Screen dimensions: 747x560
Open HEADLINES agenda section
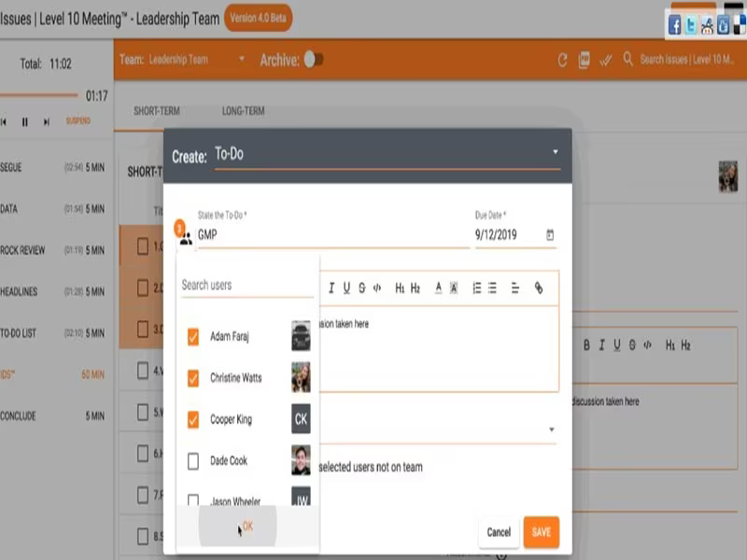[x=52, y=291]
